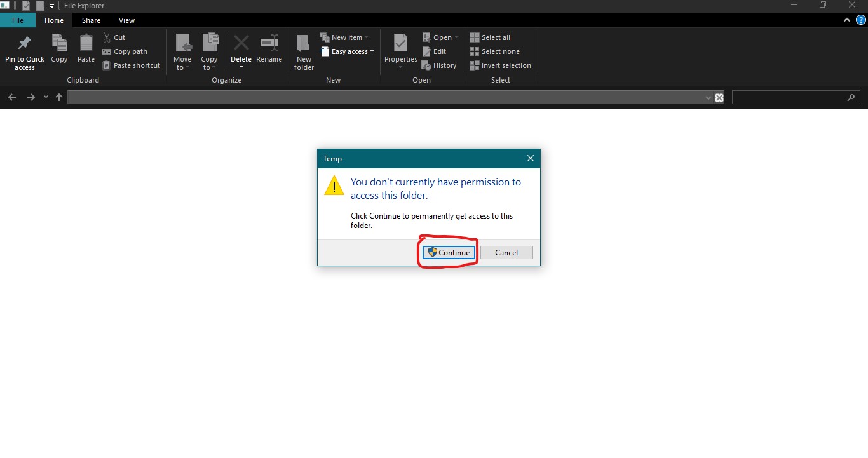
Task: Collapse the ribbon with the chevron
Action: (x=847, y=20)
